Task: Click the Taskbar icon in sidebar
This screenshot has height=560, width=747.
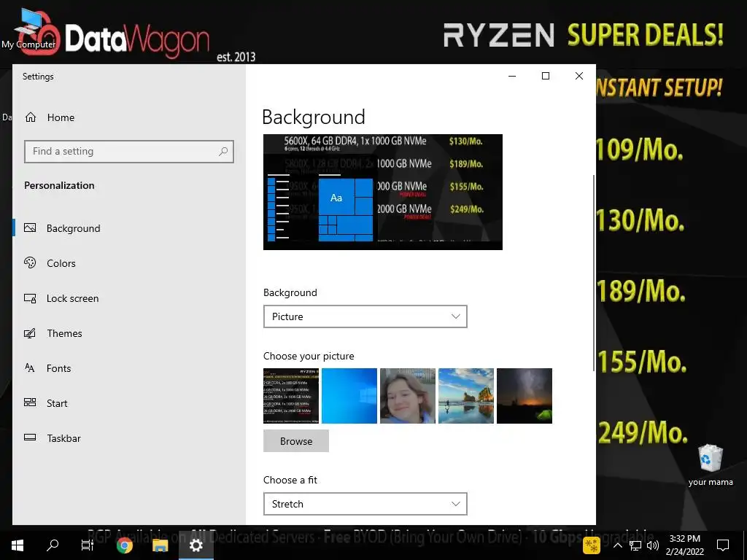Action: (30, 437)
